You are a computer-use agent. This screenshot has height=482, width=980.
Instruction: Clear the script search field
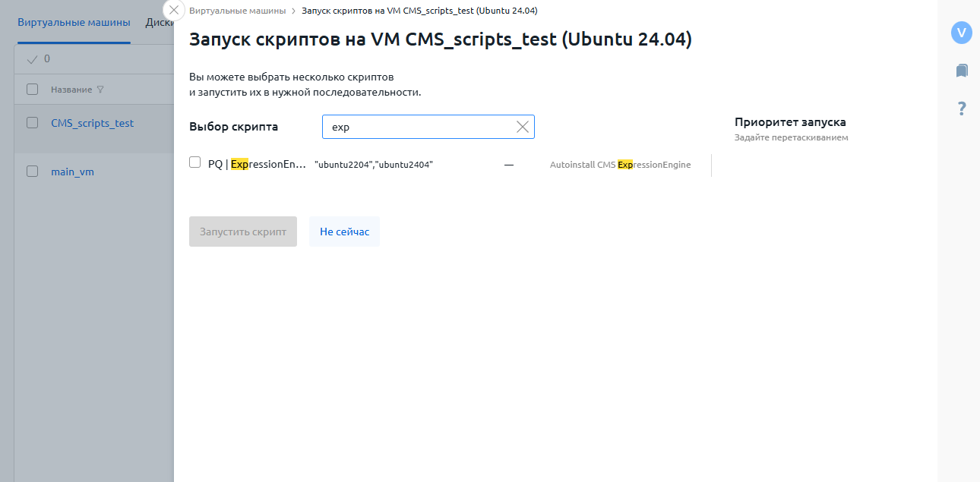click(523, 127)
